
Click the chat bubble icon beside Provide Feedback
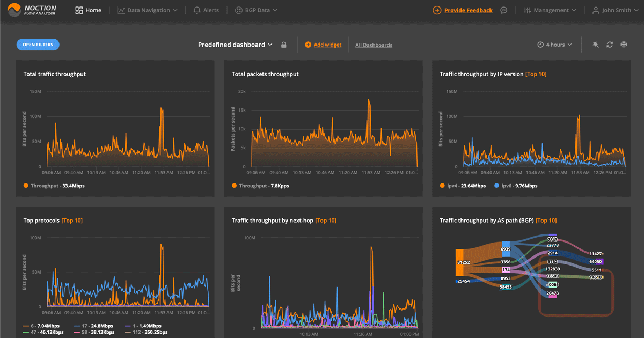click(503, 10)
